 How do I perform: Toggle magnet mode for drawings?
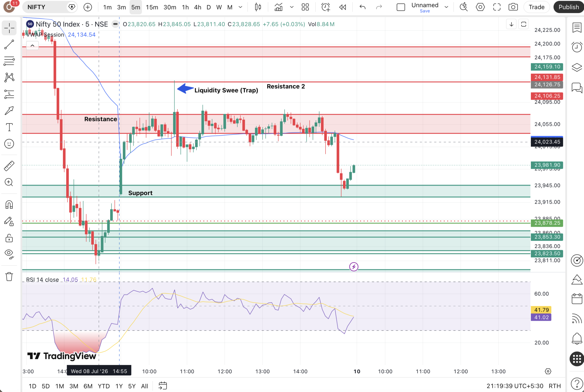coord(9,205)
